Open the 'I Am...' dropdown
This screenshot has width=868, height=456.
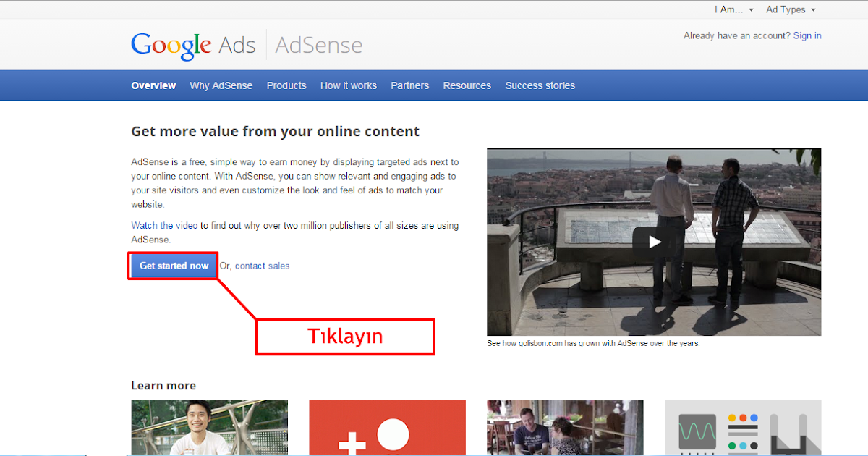pos(734,9)
